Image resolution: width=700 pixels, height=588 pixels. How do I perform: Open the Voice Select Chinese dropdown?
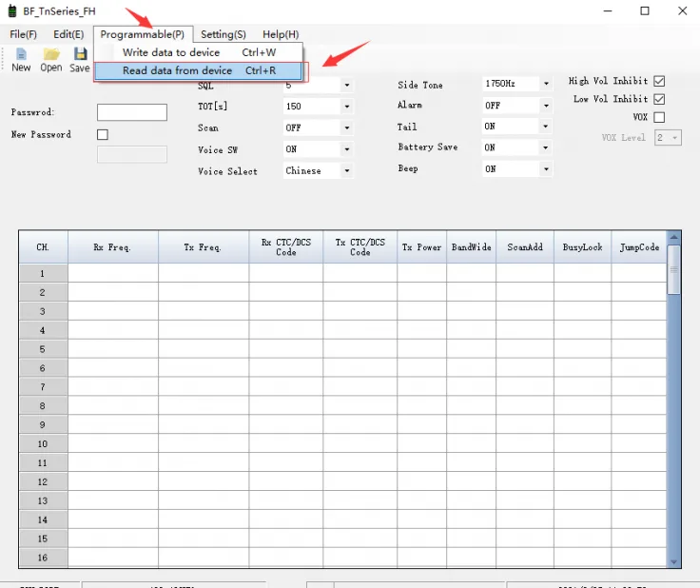click(x=346, y=171)
